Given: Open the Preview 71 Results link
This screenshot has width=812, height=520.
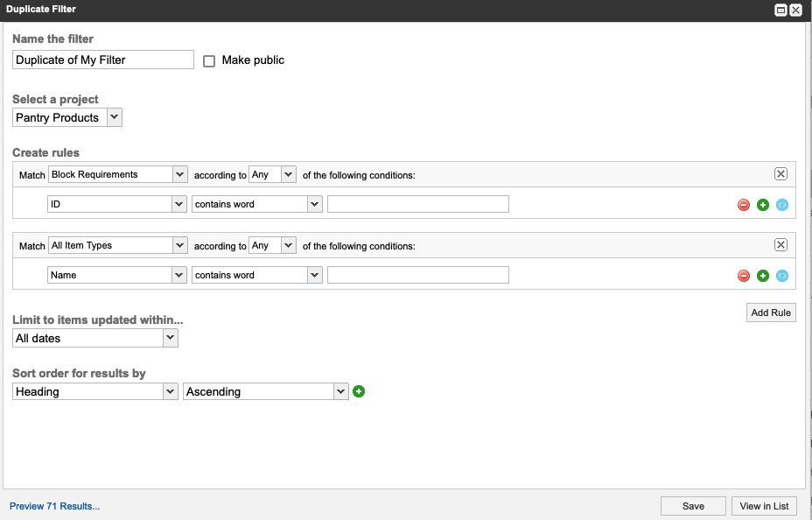Looking at the screenshot, I should 54,506.
